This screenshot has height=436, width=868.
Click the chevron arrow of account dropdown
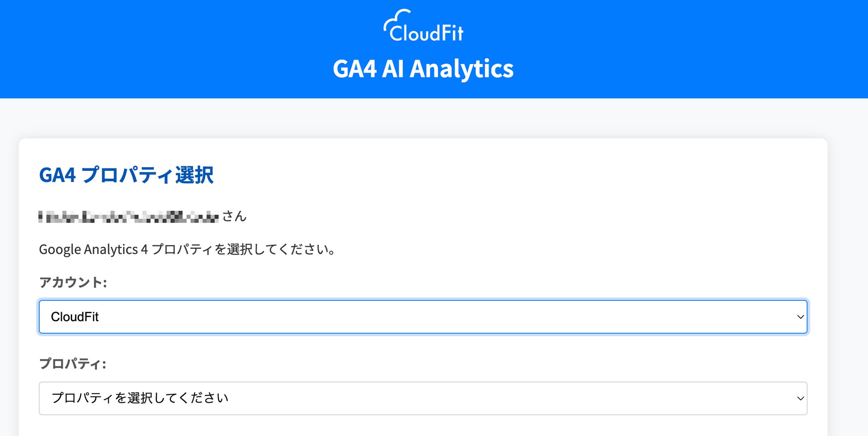(x=800, y=317)
